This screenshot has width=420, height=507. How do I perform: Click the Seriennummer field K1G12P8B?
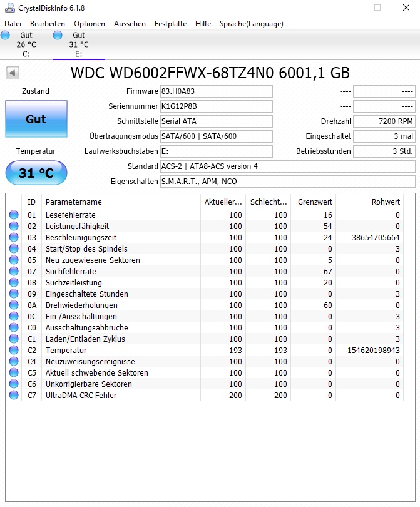217,106
